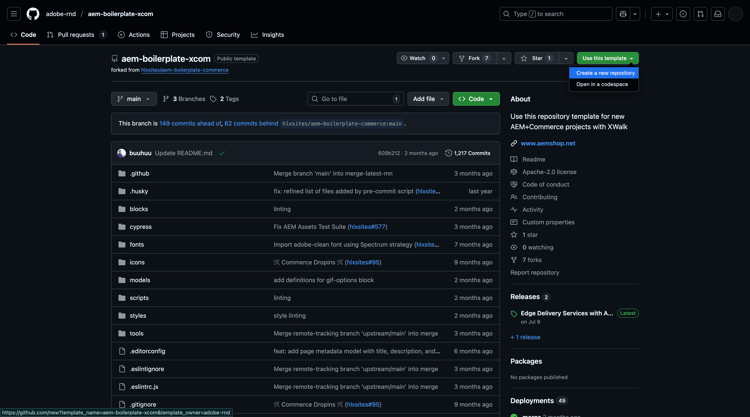Open the .github folder
The width and height of the screenshot is (750, 417).
(139, 174)
